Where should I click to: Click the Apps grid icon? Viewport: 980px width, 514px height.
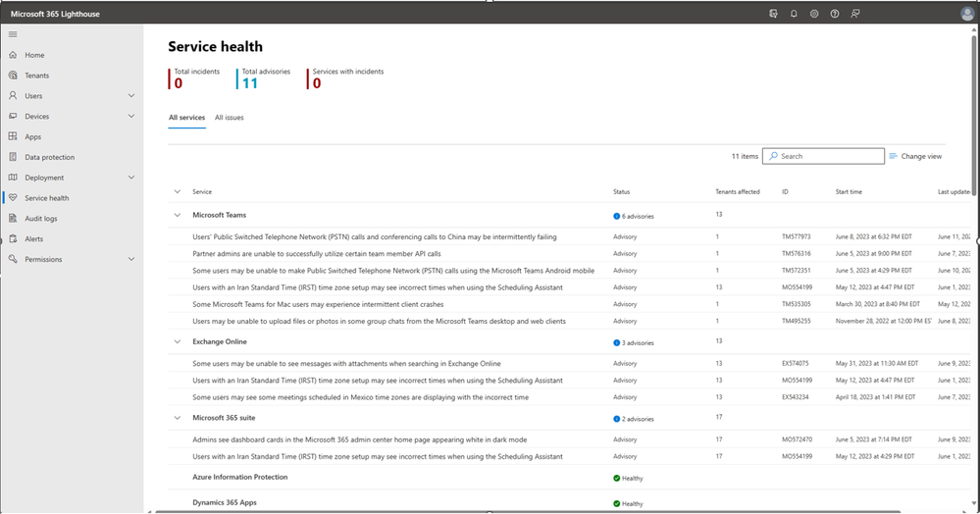[x=13, y=136]
